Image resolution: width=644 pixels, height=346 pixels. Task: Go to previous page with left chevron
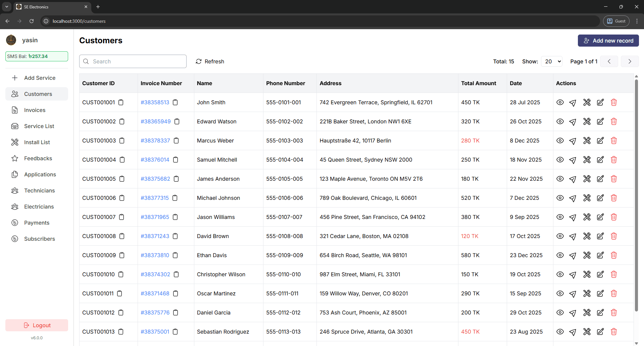(x=609, y=61)
